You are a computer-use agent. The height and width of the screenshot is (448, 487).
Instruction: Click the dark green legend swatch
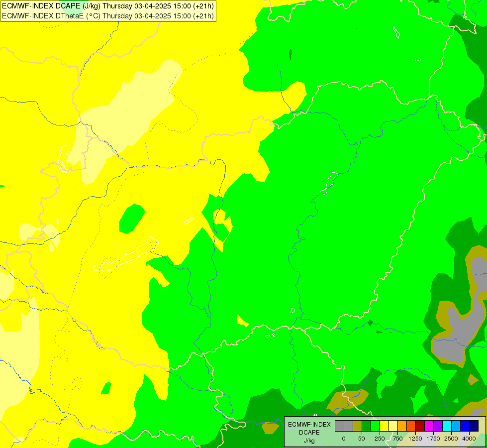pos(367,426)
